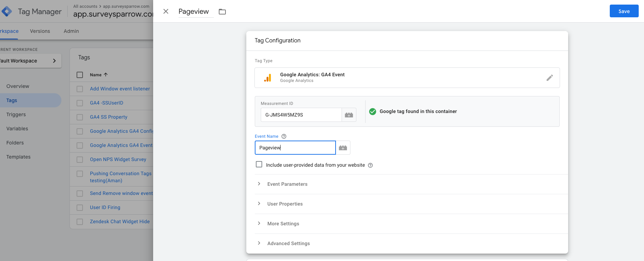The image size is (644, 261).
Task: Save the Pageview tag
Action: click(x=624, y=11)
